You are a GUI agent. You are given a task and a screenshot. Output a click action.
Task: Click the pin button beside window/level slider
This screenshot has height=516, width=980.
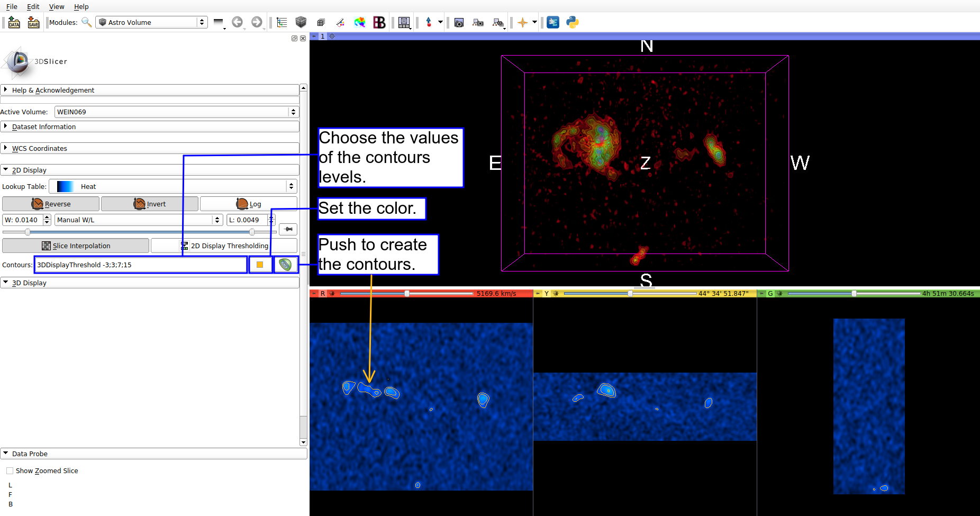coord(288,229)
